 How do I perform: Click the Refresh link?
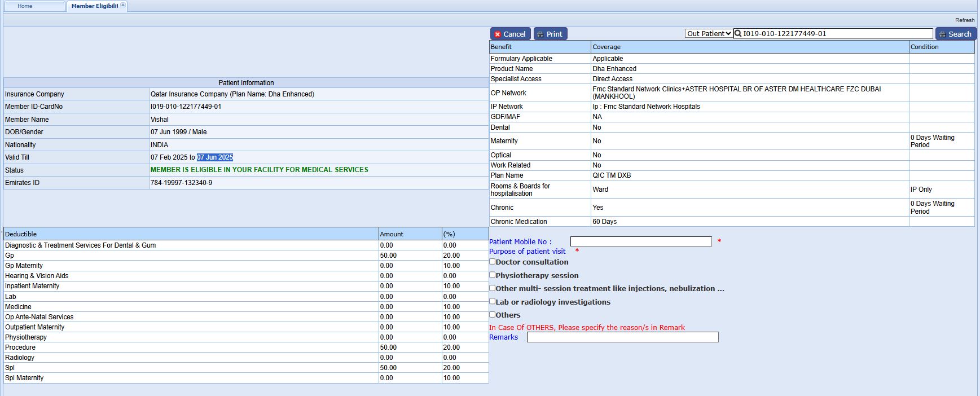[964, 20]
